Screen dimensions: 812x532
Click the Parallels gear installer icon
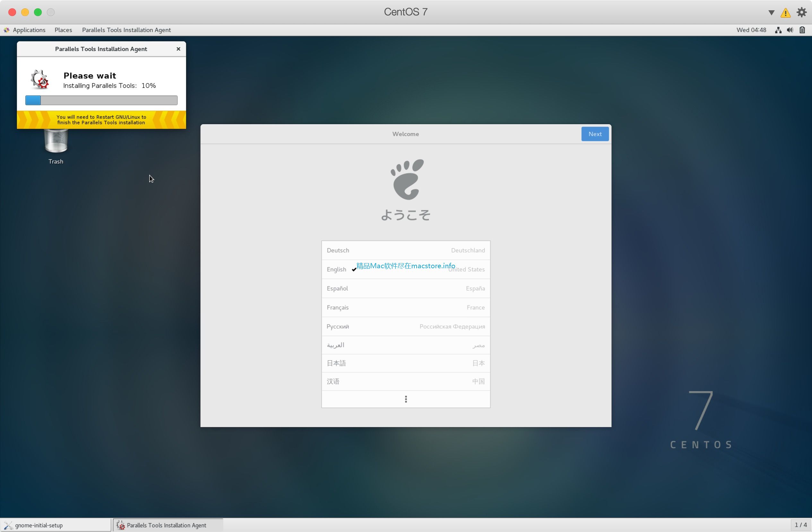[x=39, y=79]
